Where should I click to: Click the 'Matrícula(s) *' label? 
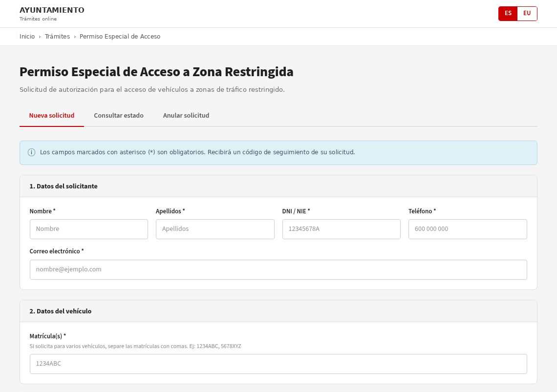click(47, 336)
